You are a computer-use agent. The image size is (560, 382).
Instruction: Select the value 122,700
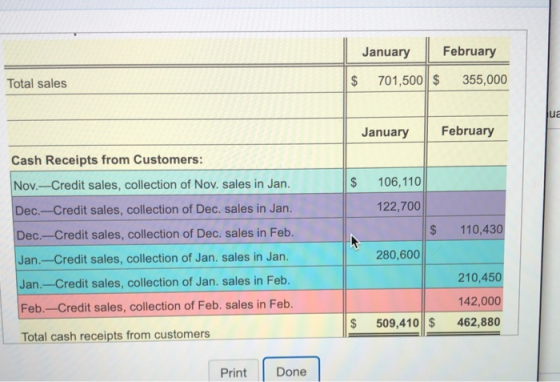pos(399,206)
